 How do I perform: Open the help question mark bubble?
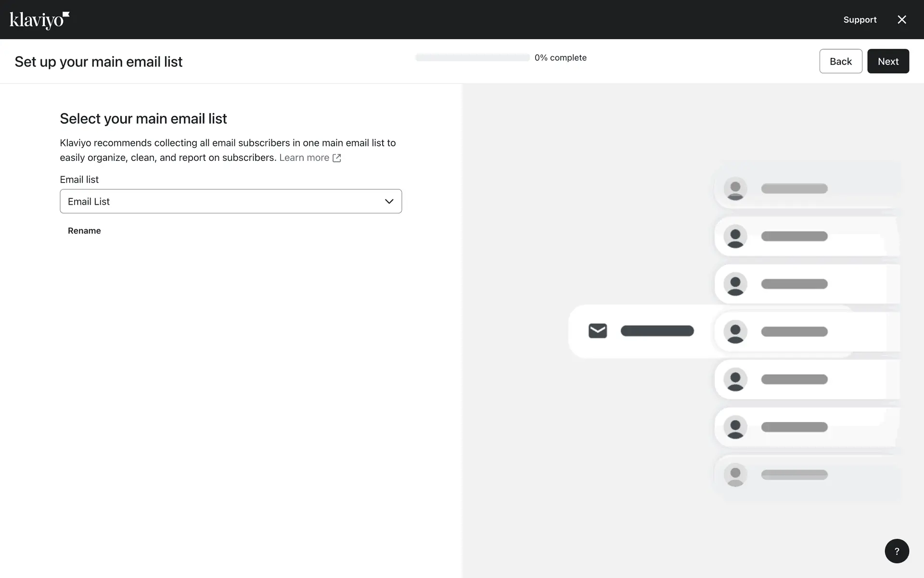click(897, 551)
